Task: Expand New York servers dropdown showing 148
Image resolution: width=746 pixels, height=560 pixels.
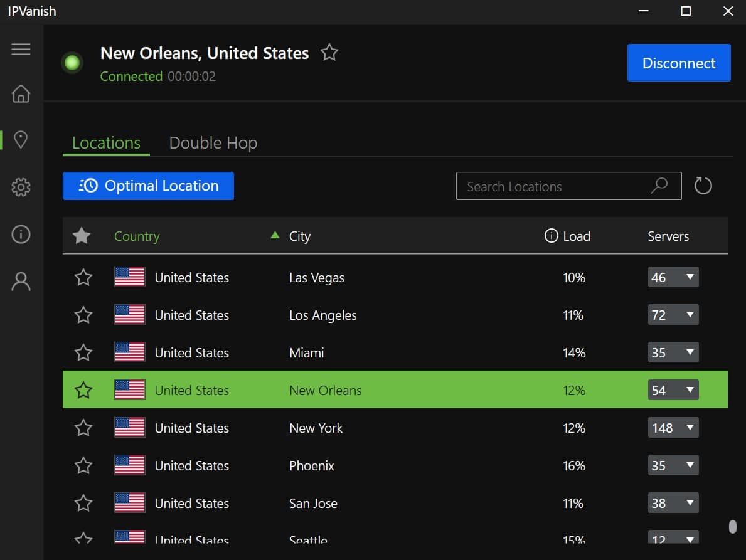Action: click(x=673, y=428)
